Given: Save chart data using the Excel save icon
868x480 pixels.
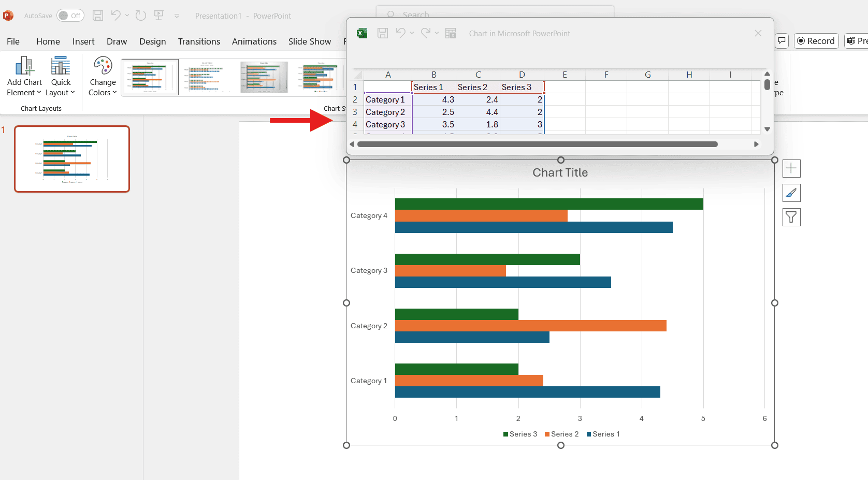Looking at the screenshot, I should (x=383, y=33).
